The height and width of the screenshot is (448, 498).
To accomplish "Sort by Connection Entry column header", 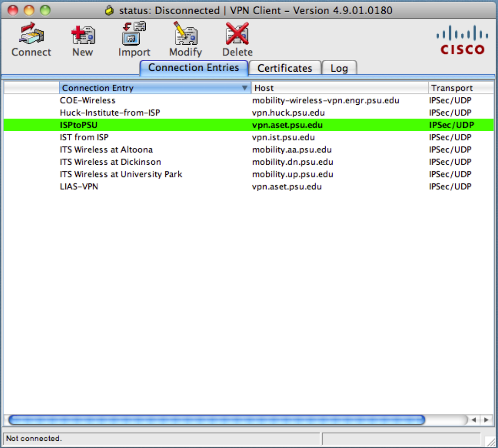I will pos(155,88).
